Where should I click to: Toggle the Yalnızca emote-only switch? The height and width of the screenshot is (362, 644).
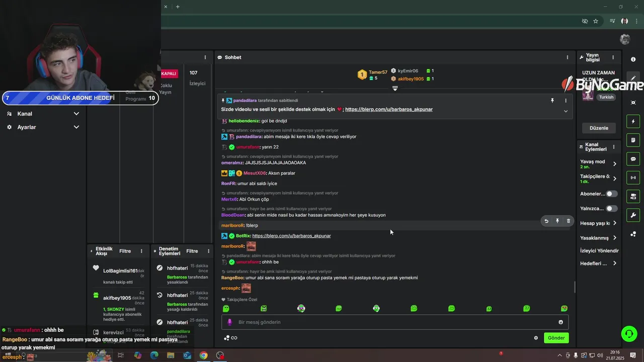(x=611, y=208)
